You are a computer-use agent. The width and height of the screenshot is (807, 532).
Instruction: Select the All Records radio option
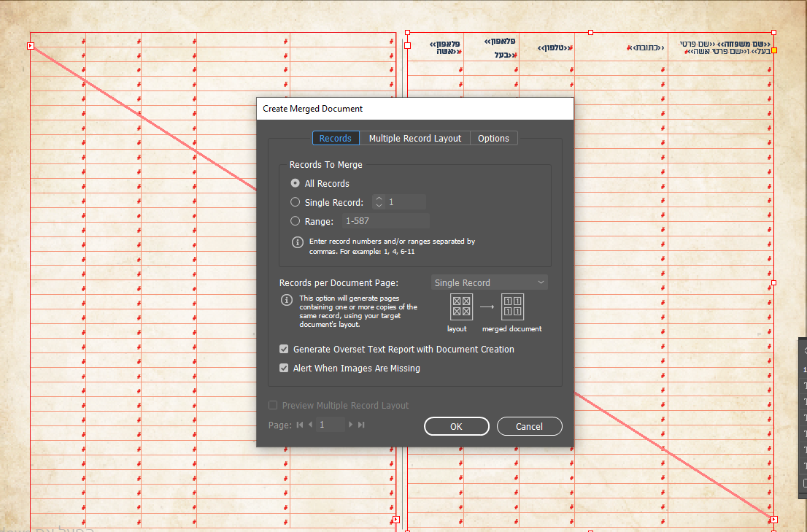(295, 183)
